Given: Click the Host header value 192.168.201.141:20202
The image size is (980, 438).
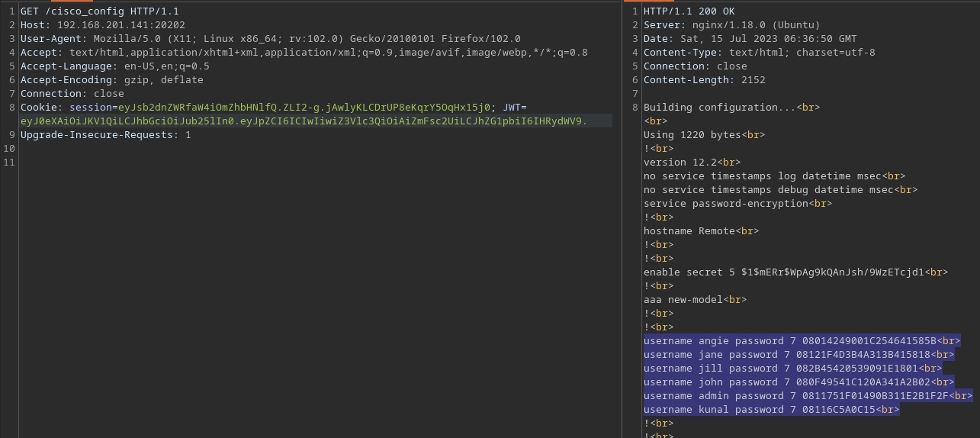Looking at the screenshot, I should pos(120,25).
